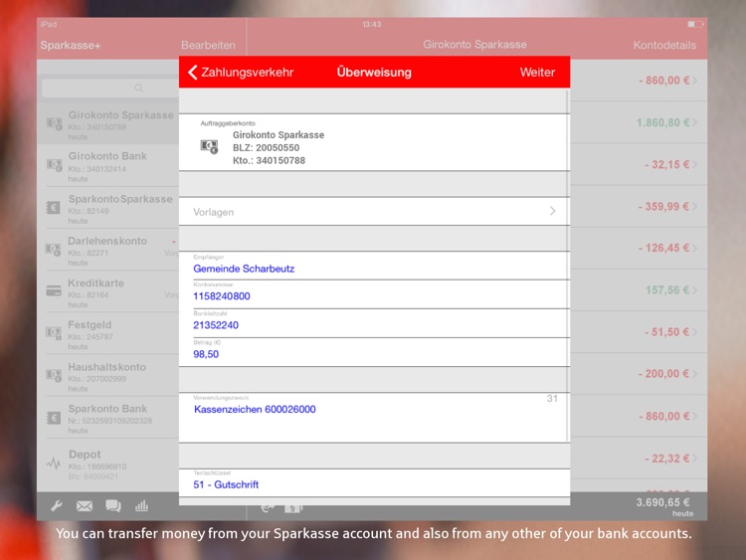Open transaction - 200,00 €
Screen dimensions: 746x560
[x=639, y=373]
